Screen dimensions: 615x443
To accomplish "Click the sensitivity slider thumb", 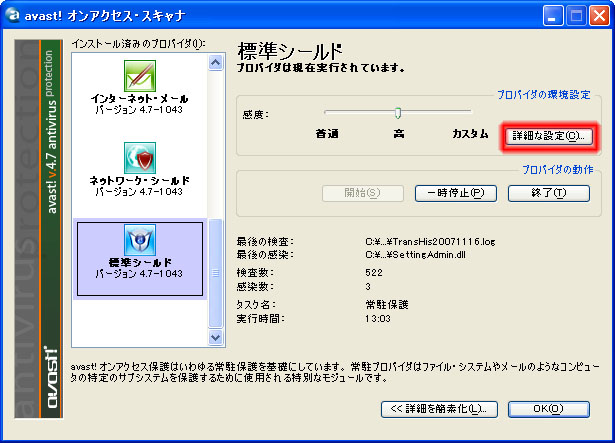I will tap(398, 113).
